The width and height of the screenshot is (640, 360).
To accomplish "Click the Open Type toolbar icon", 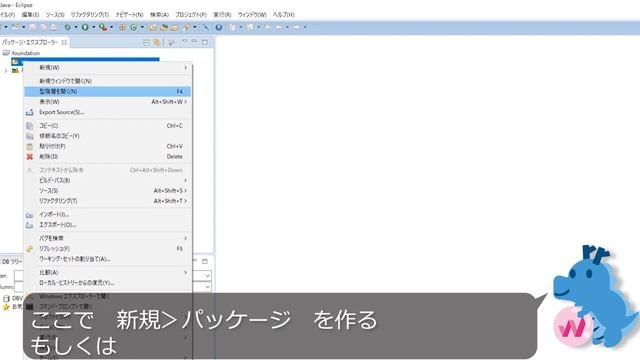I will [152, 27].
